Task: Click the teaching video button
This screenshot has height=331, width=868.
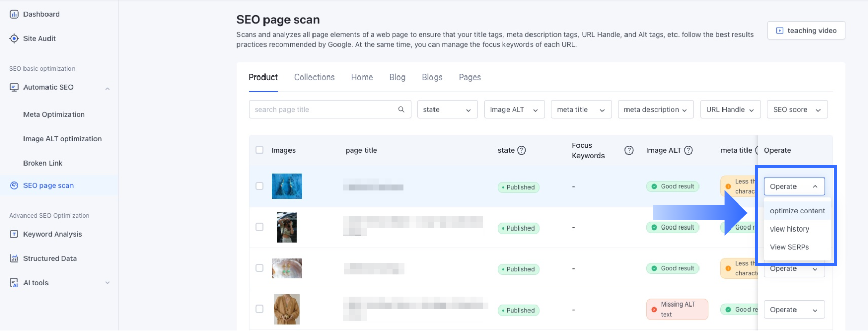Action: click(x=806, y=31)
